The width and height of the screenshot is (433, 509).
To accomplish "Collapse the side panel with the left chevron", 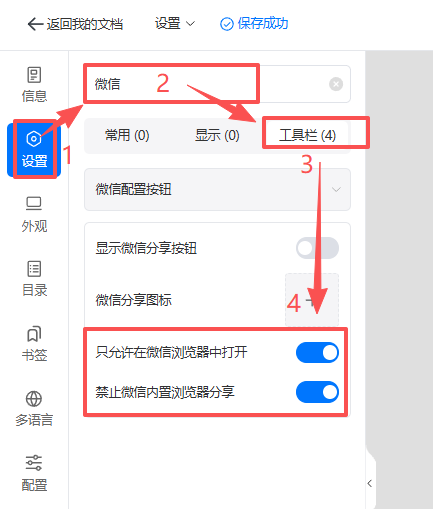I will [x=370, y=483].
